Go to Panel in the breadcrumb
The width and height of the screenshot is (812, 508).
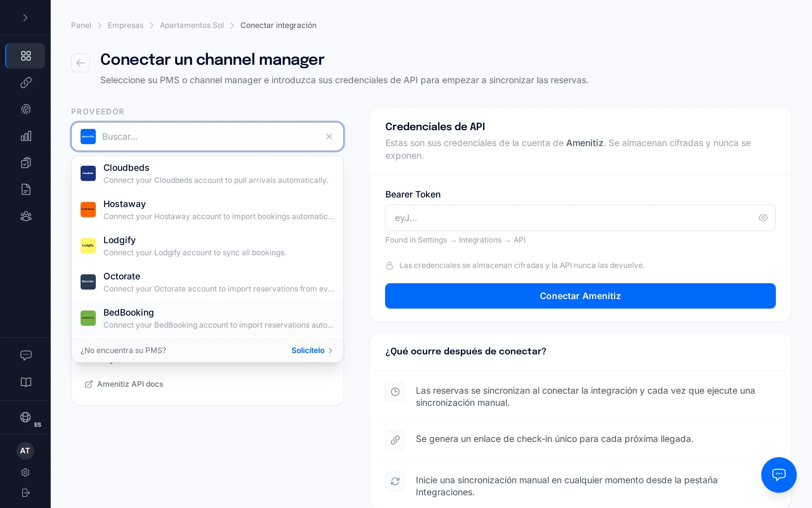(x=81, y=25)
